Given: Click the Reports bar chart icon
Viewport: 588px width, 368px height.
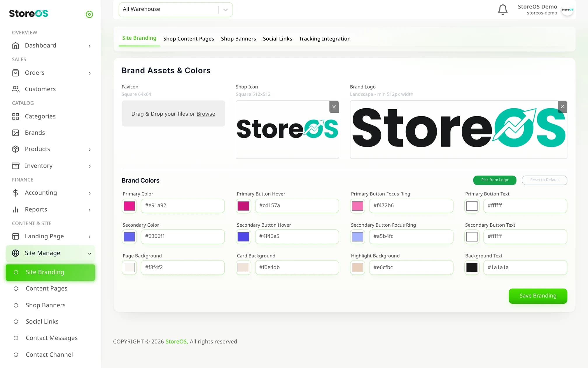Looking at the screenshot, I should 15,209.
